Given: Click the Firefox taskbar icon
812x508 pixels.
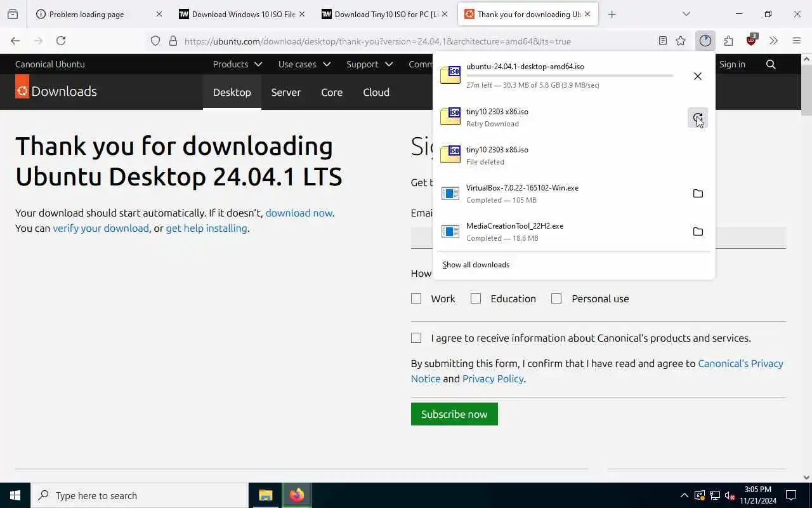Looking at the screenshot, I should click(297, 495).
